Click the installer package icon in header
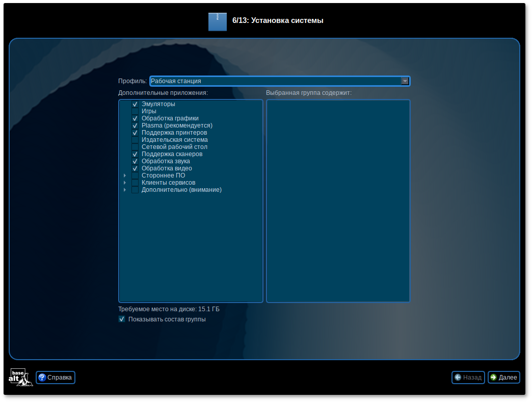The image size is (532, 402). pyautogui.click(x=217, y=21)
